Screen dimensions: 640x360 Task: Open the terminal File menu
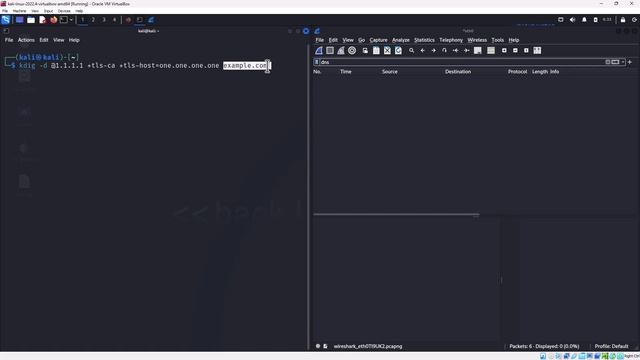[x=9, y=40]
